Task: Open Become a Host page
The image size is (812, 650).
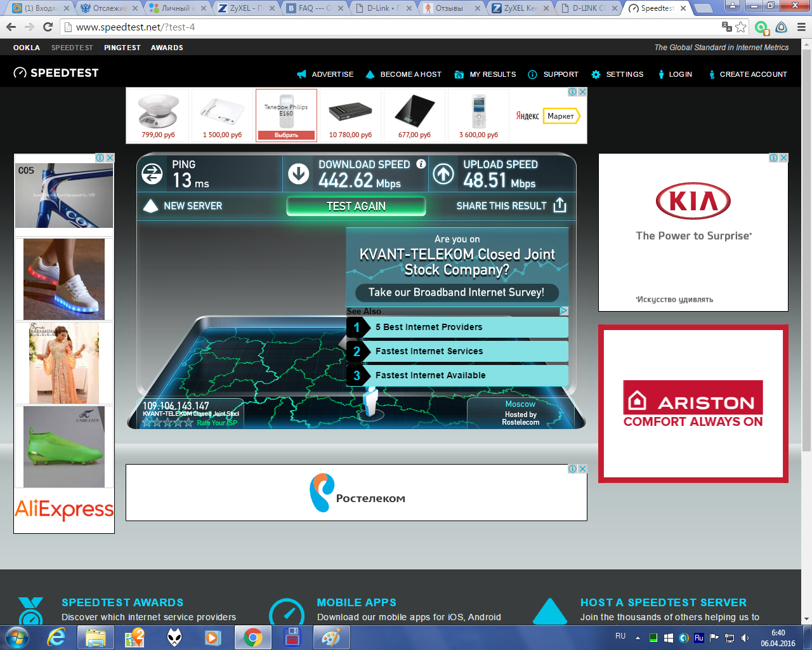Action: click(410, 74)
